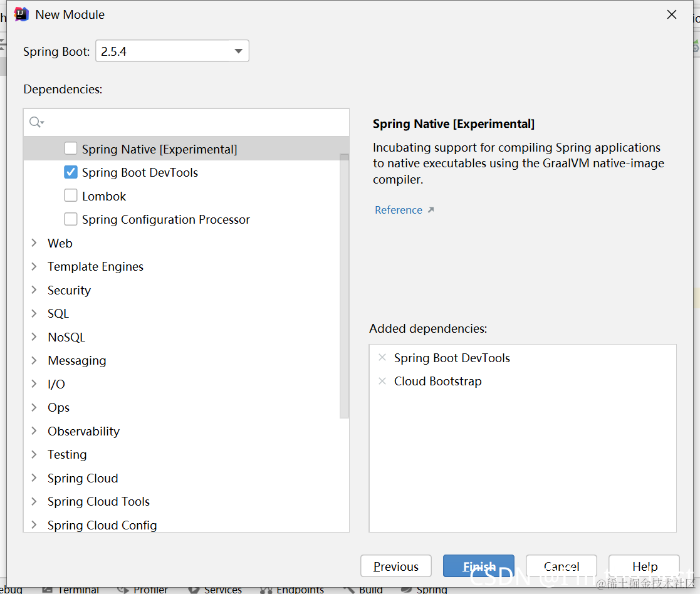This screenshot has height=594, width=700.
Task: Open the Build tool window tab
Action: (363, 590)
